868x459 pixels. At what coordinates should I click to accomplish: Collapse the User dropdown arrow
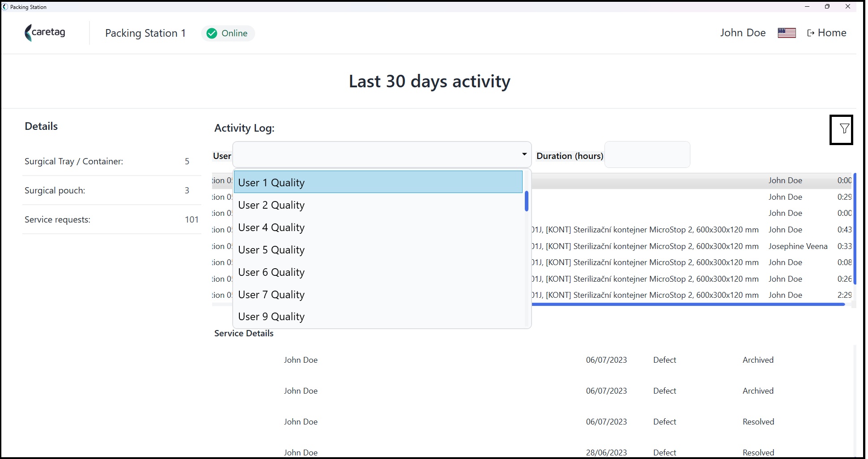click(x=524, y=154)
